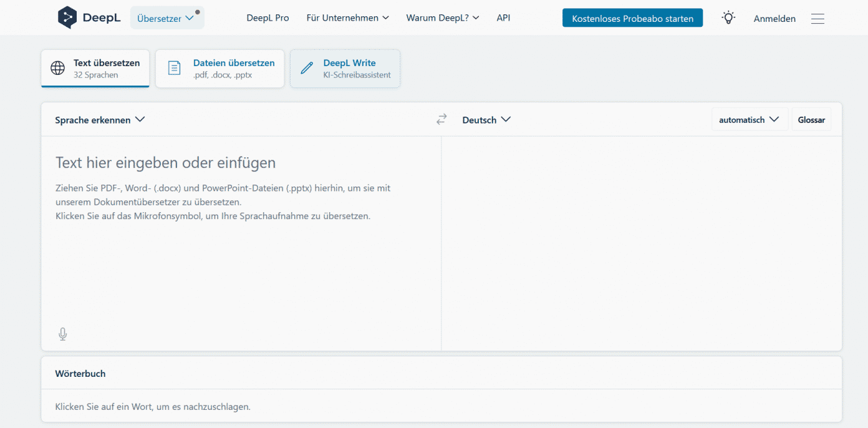Screen dimensions: 868x428
Task: Go to DeepL Pro
Action: coord(268,18)
